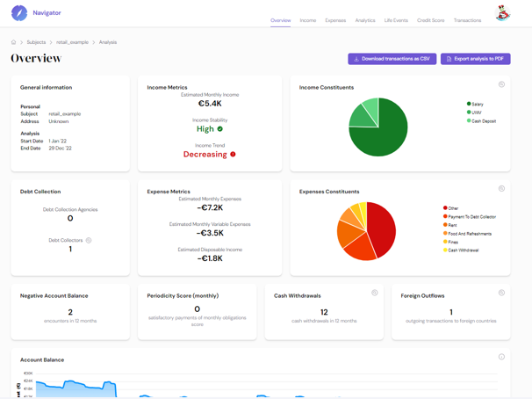The image size is (532, 399).
Task: Toggle Salary series in income legend
Action: coord(477,104)
